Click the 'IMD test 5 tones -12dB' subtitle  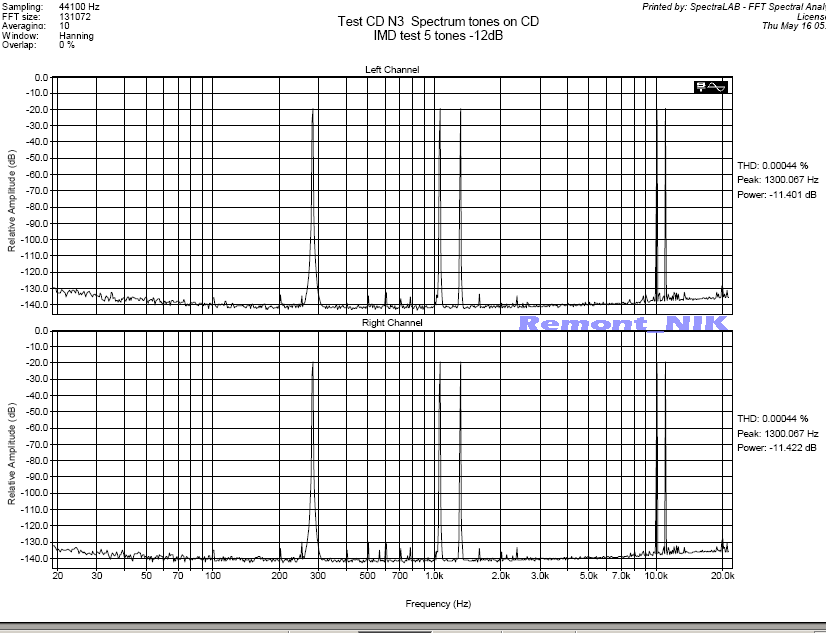pyautogui.click(x=438, y=35)
